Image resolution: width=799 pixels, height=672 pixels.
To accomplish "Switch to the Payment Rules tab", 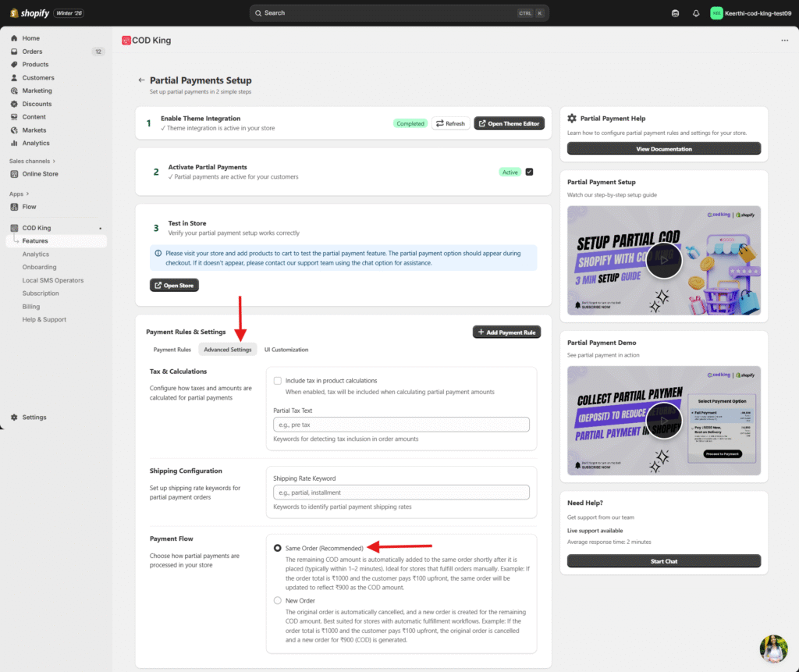I will click(x=172, y=350).
